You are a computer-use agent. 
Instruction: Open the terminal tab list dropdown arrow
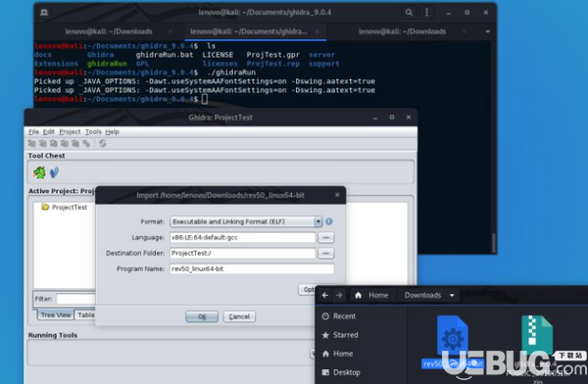487,31
